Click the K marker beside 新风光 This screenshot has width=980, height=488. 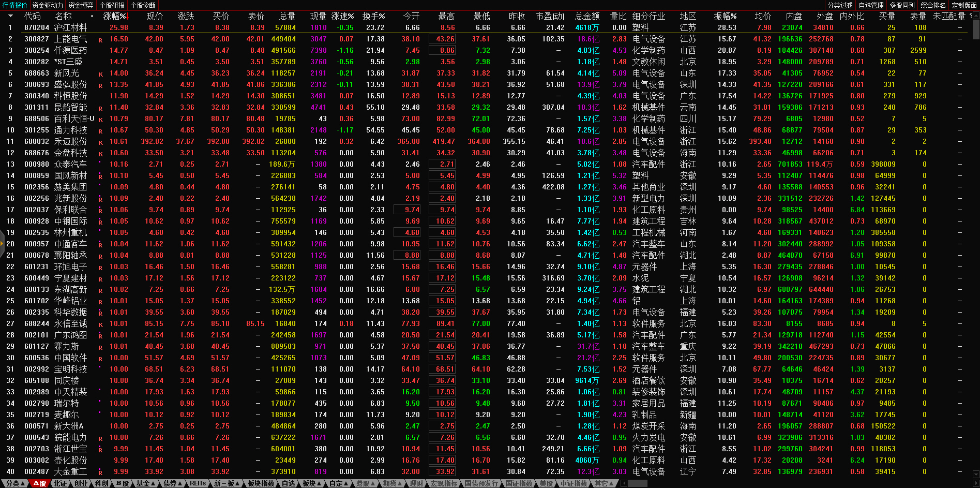click(100, 74)
